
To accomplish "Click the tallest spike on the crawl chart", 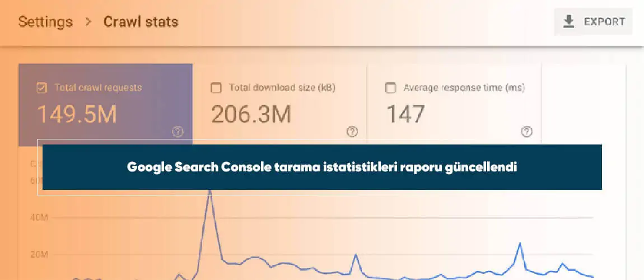I will tap(210, 193).
